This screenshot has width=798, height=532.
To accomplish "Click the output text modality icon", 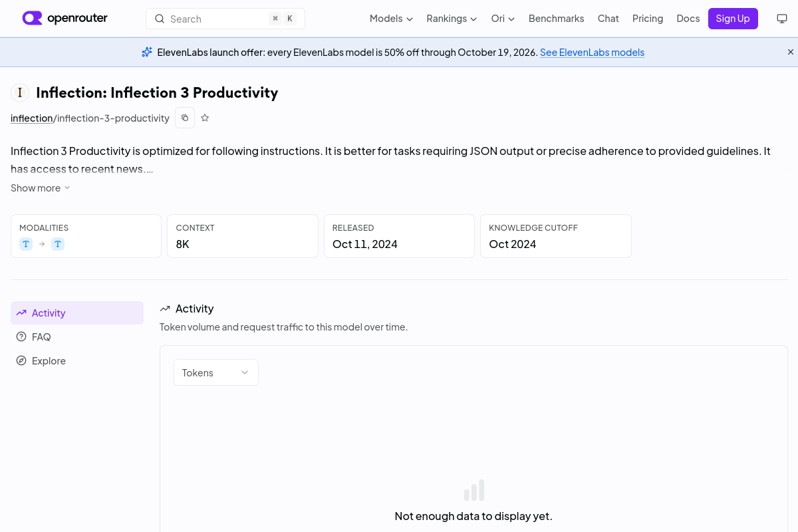I will pyautogui.click(x=58, y=244).
